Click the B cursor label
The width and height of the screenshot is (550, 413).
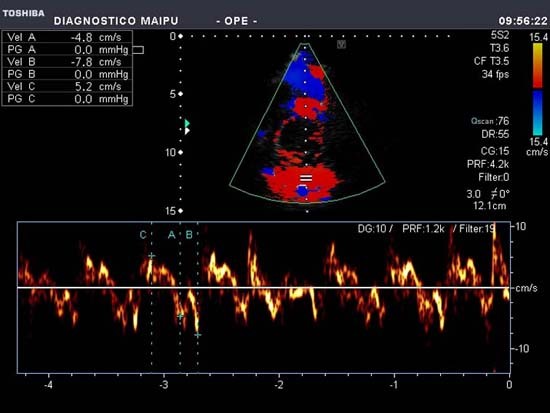coord(189,235)
